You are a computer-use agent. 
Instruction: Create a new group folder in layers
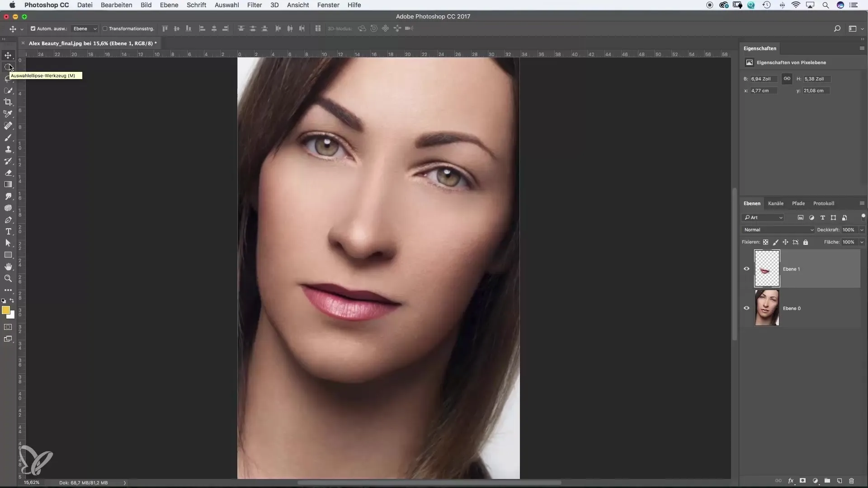tap(827, 481)
